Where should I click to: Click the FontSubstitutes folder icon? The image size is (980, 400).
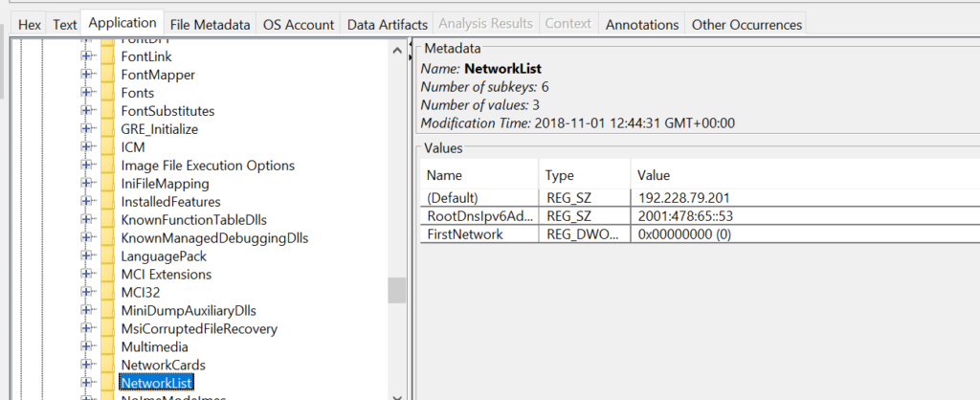tap(107, 111)
